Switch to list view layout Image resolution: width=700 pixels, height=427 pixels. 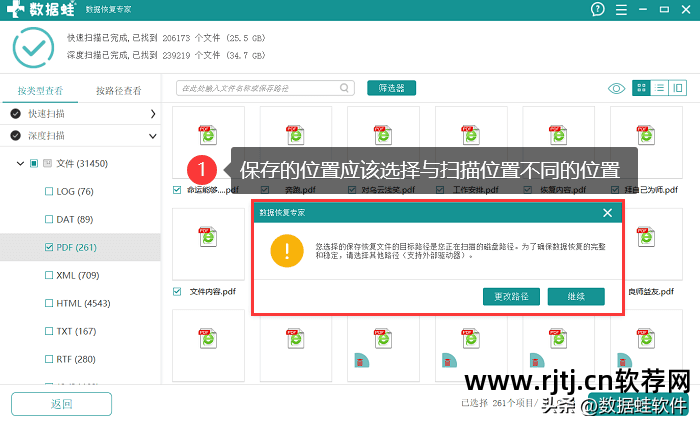pyautogui.click(x=659, y=88)
